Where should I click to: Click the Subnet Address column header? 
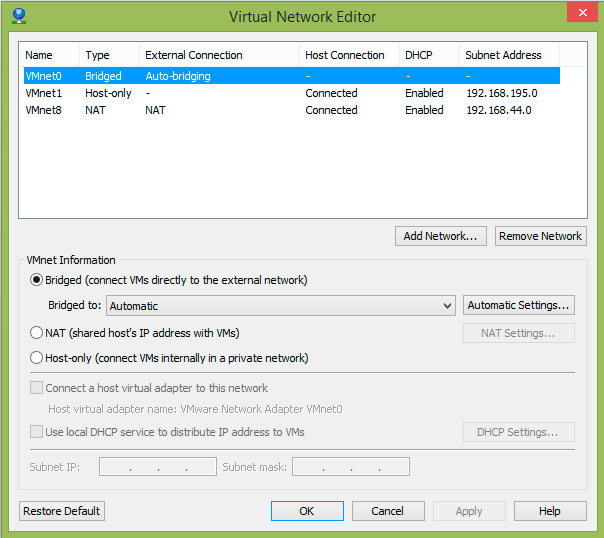(503, 55)
